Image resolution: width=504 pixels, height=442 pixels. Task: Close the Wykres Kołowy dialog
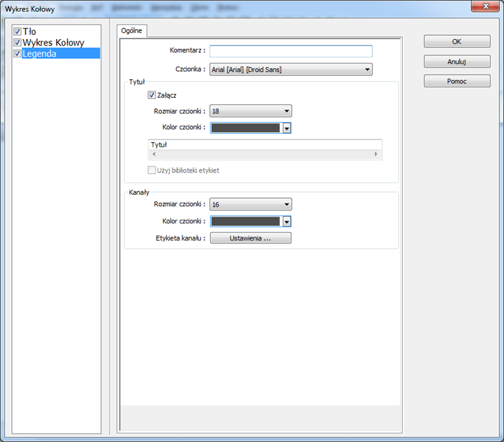[x=485, y=7]
